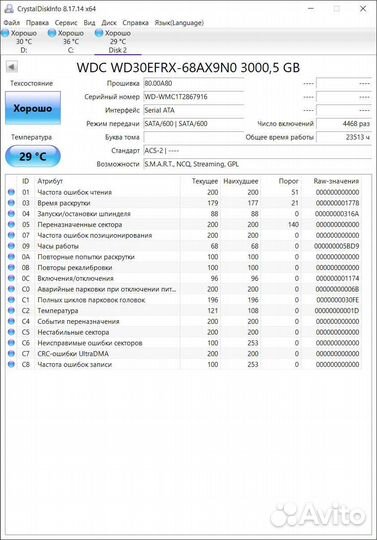Viewport: 377px width, 540px height.
Task: Select the Полных циклов парковок головок row
Action: click(x=184, y=300)
